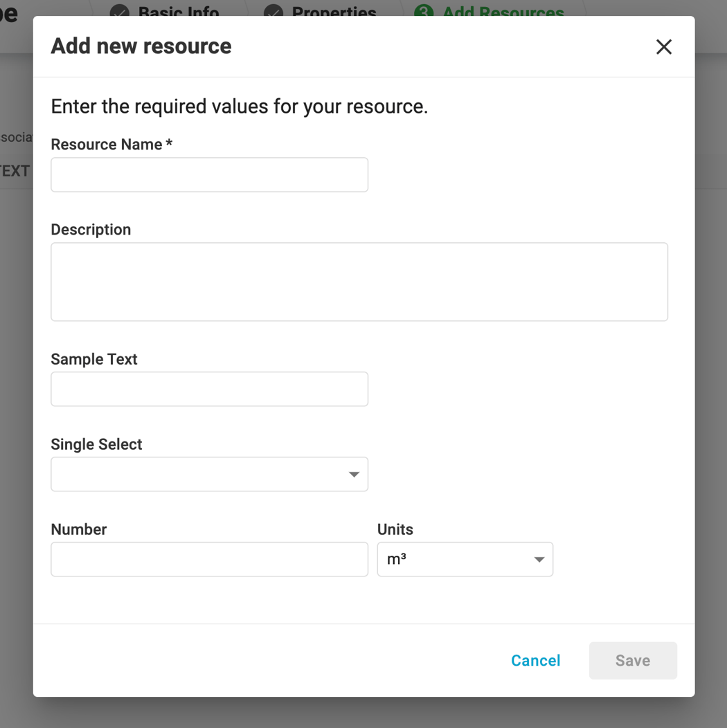This screenshot has height=728, width=727.
Task: Click the Description text area
Action: [x=359, y=281]
